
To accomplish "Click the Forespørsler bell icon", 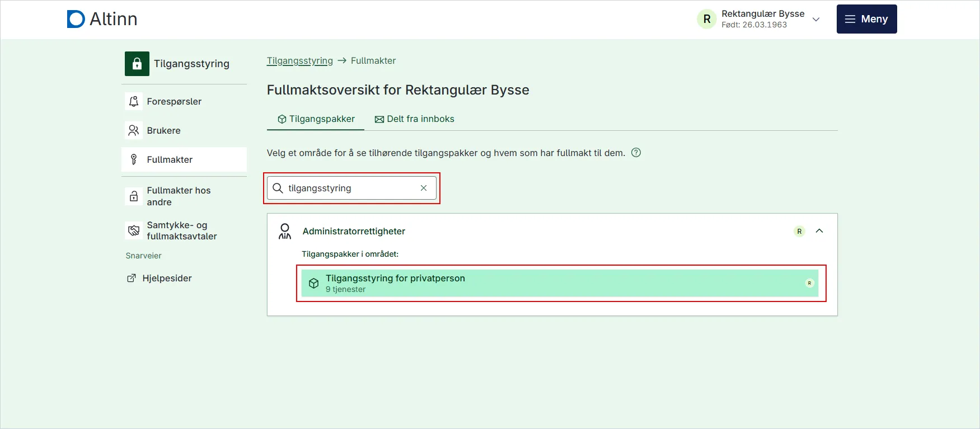I will (x=134, y=101).
